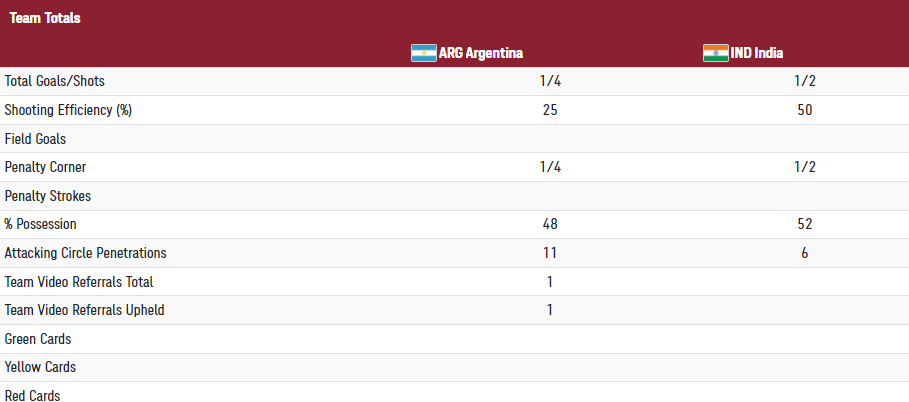Click India's shooting efficiency value 50
The image size is (909, 402).
[805, 110]
